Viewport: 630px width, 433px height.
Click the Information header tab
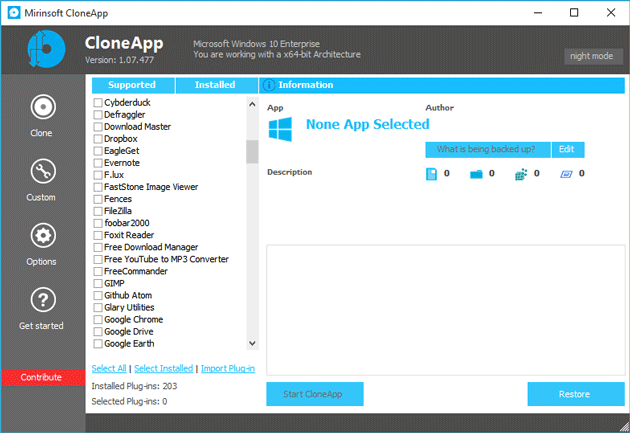pos(442,85)
